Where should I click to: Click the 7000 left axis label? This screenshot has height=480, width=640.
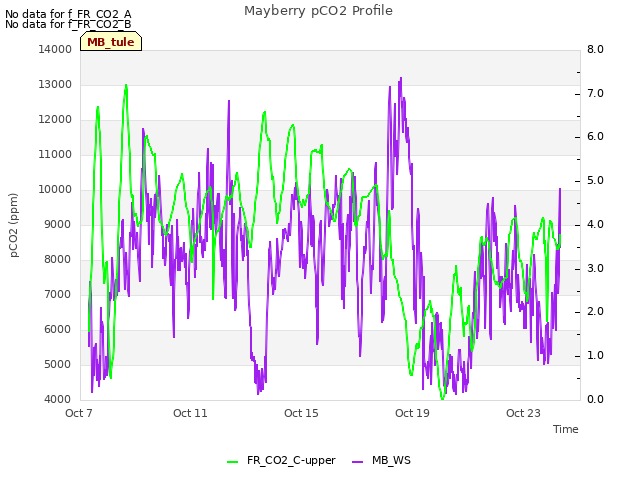pyautogui.click(x=58, y=295)
